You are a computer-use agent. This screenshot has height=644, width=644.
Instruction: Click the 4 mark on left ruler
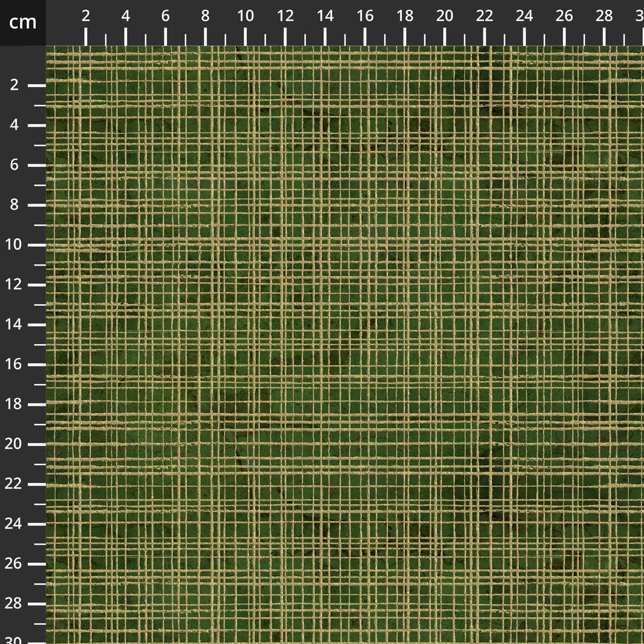pos(14,125)
